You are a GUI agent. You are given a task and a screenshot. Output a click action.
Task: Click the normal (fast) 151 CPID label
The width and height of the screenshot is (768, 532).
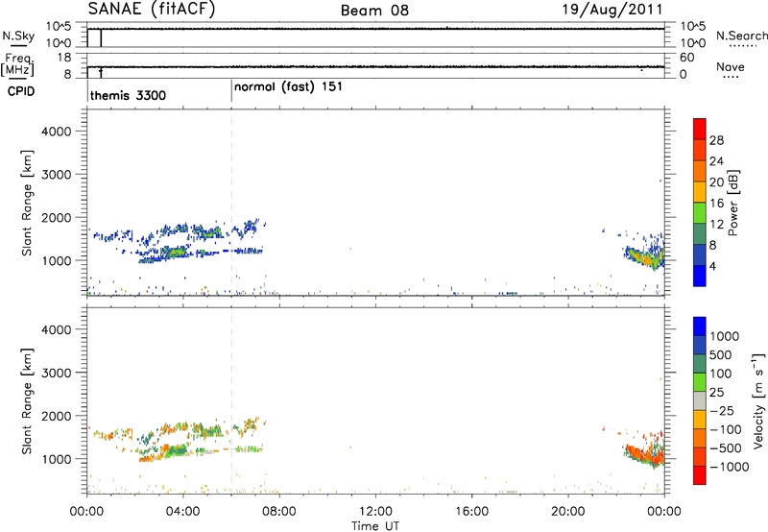288,87
